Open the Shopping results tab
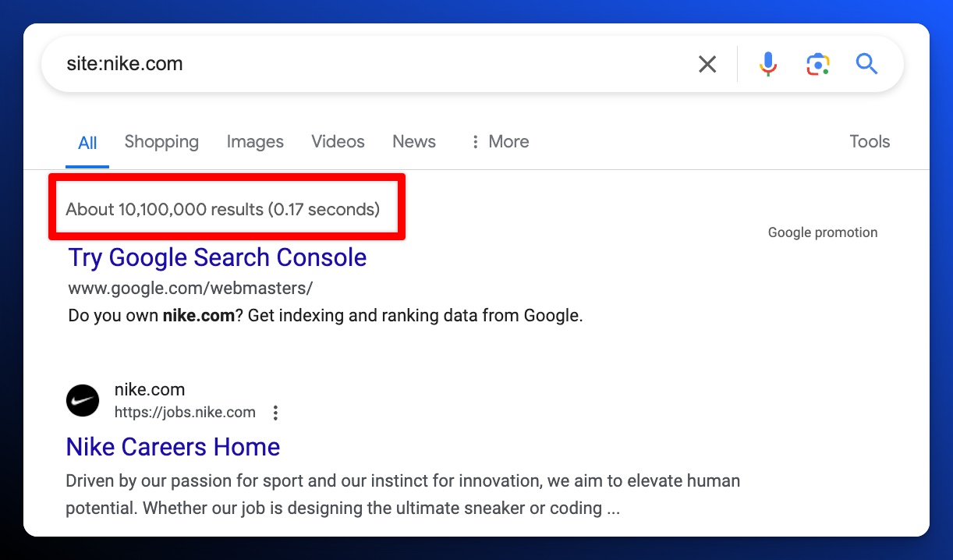The width and height of the screenshot is (953, 560). coord(161,141)
